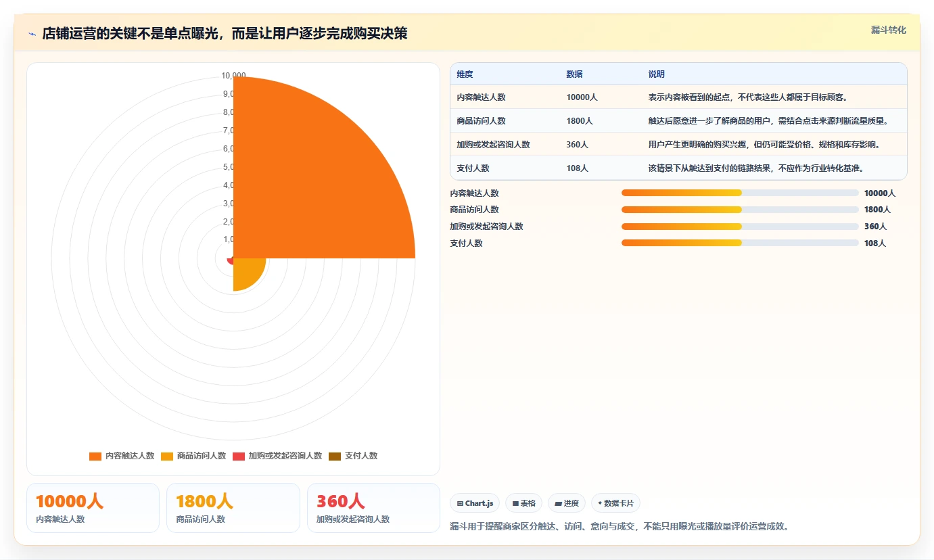Toggle the 加购或发起咨询人数 legend swatch
This screenshot has height=560, width=934.
tap(239, 456)
